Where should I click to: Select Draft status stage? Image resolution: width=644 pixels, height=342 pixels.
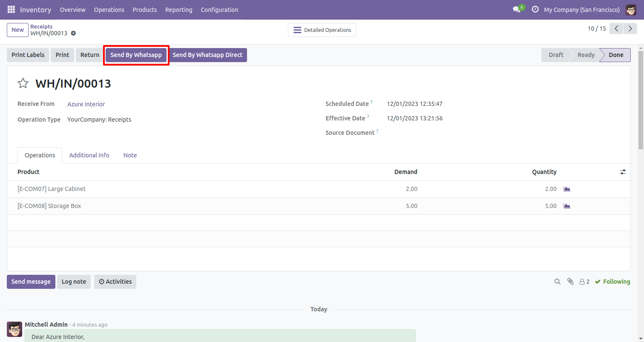(556, 55)
